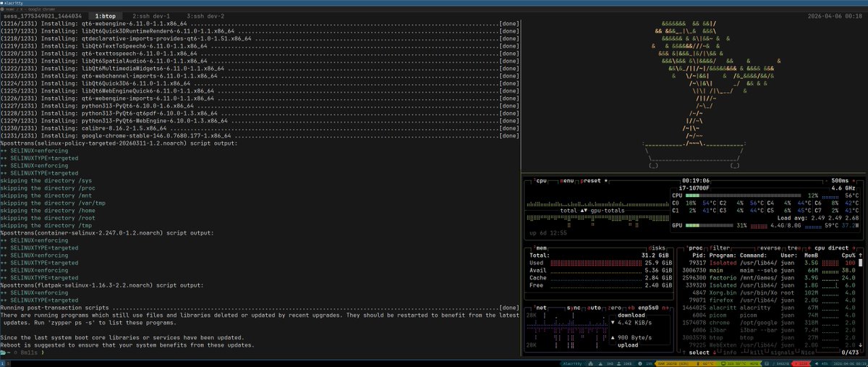
Task: Click Nice in the proc footer
Action: [x=808, y=353]
